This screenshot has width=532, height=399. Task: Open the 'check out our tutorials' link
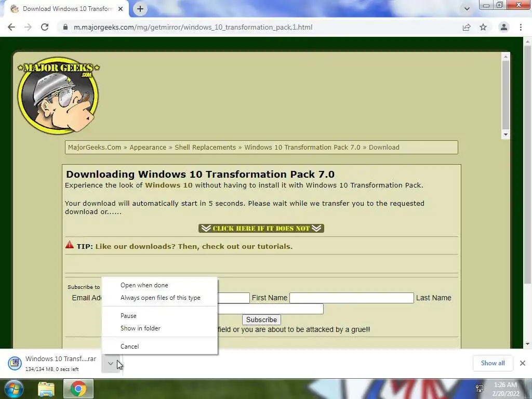click(194, 246)
